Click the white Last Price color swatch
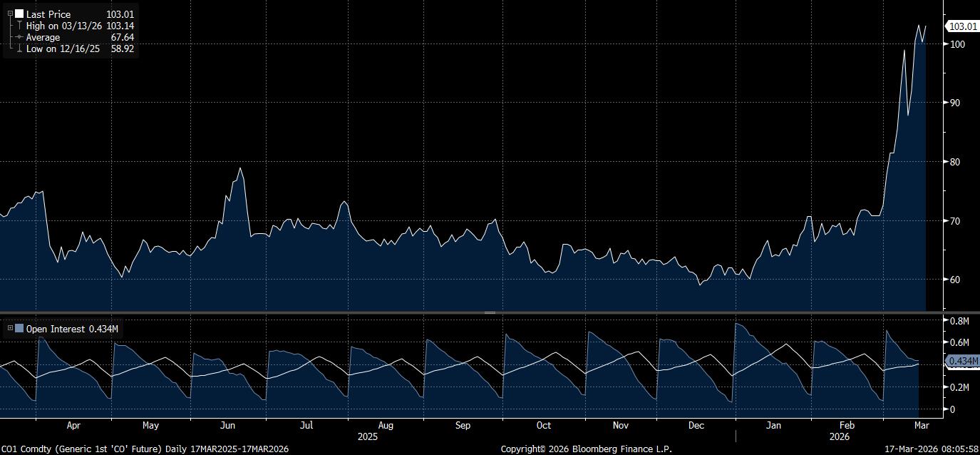The height and width of the screenshot is (455, 980). pos(19,14)
